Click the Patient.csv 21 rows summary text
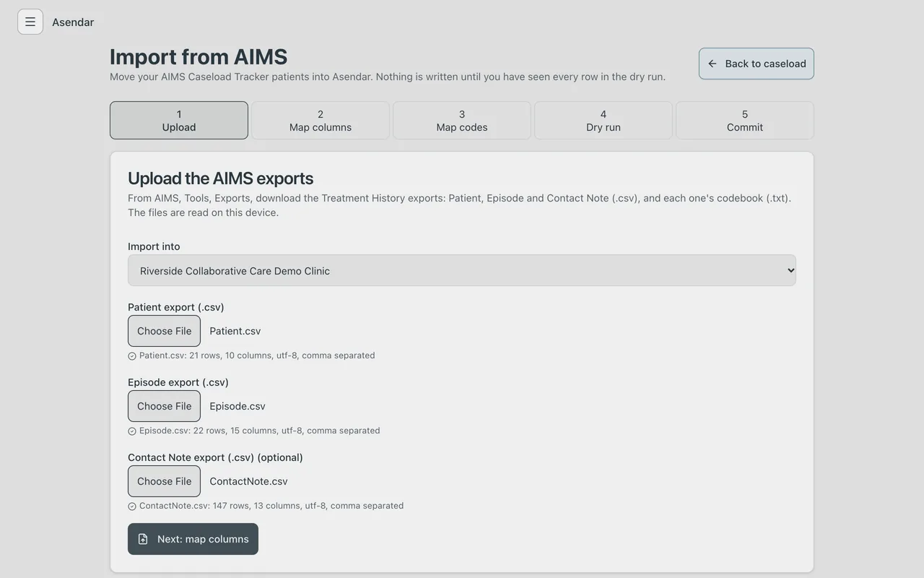924x578 pixels. (257, 355)
